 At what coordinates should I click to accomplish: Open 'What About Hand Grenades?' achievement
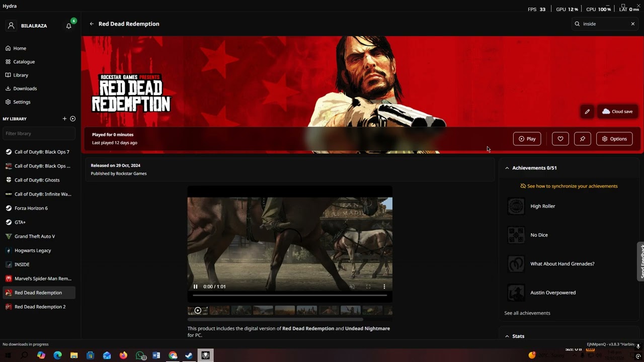(x=569, y=263)
